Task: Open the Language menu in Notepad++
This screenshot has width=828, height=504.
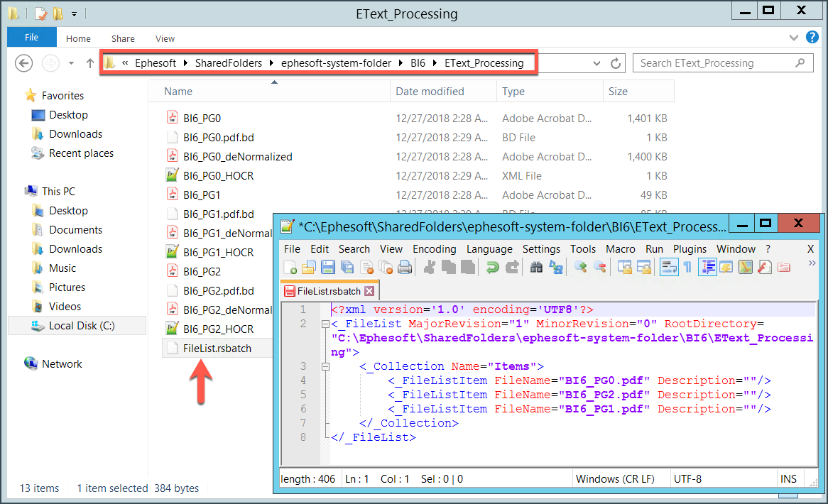Action: click(489, 249)
